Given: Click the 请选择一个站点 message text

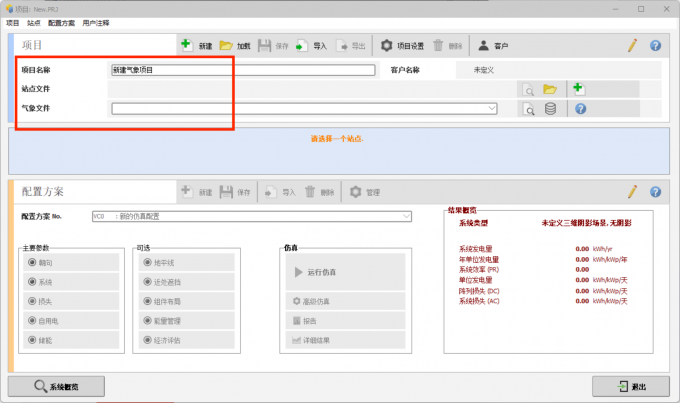Looking at the screenshot, I should coord(337,139).
